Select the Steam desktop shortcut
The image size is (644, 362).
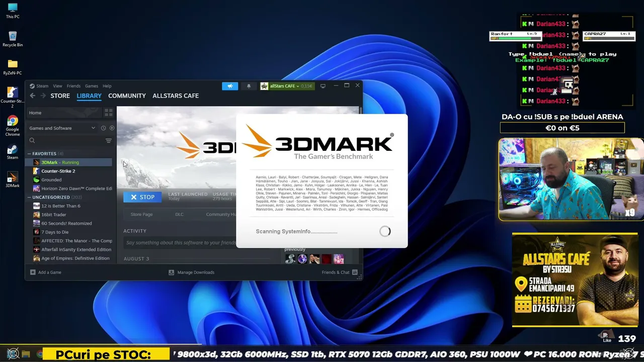[x=13, y=152]
